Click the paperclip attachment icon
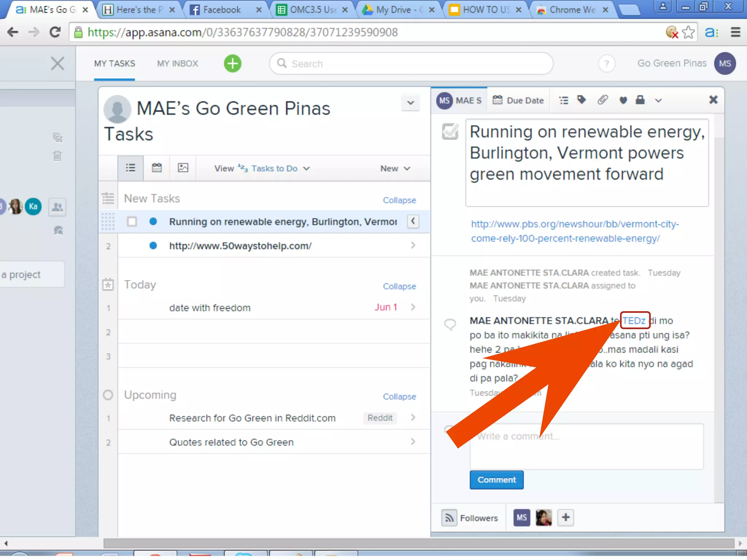The width and height of the screenshot is (747, 560). (x=602, y=100)
